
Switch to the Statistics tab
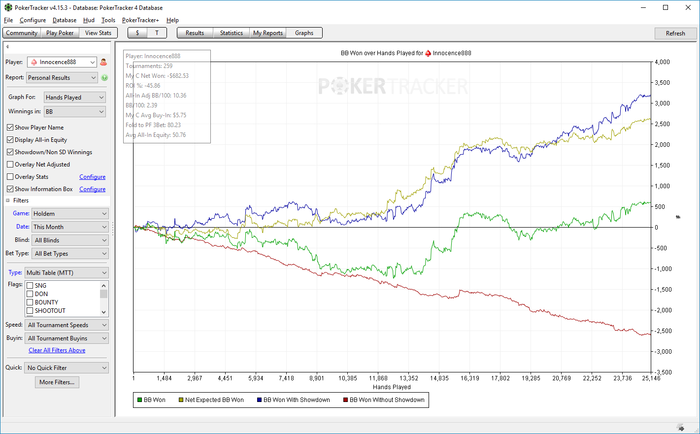click(x=231, y=33)
